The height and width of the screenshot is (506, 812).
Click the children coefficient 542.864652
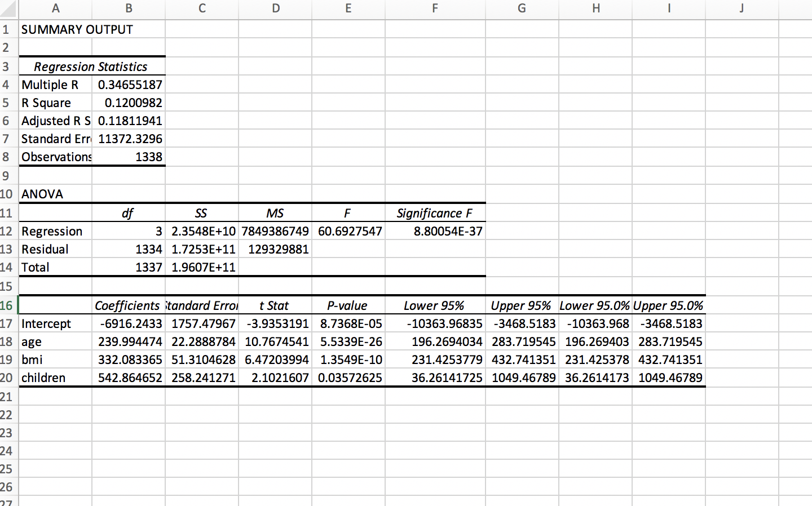130,378
